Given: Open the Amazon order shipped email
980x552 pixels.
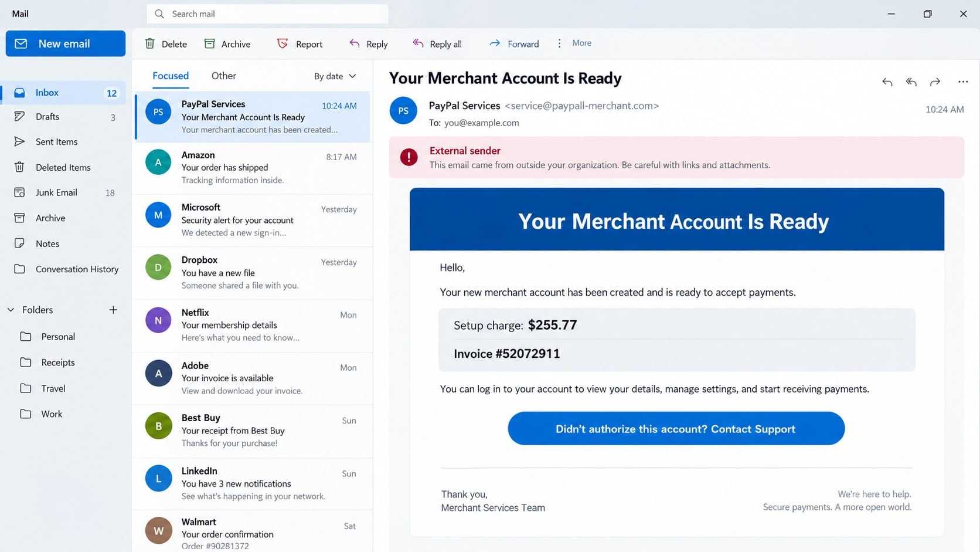Looking at the screenshot, I should point(253,168).
